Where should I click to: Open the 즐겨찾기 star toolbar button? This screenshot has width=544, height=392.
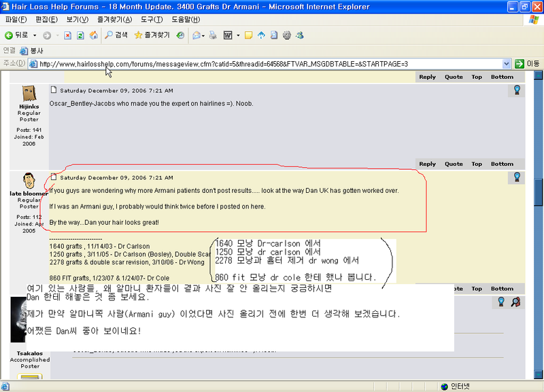152,35
